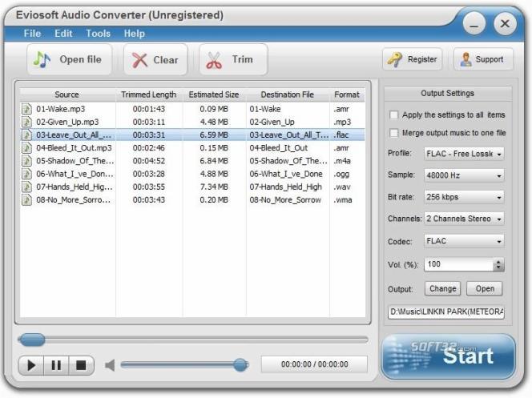Click the Open file button label
This screenshot has width=532, height=398.
pyautogui.click(x=80, y=60)
